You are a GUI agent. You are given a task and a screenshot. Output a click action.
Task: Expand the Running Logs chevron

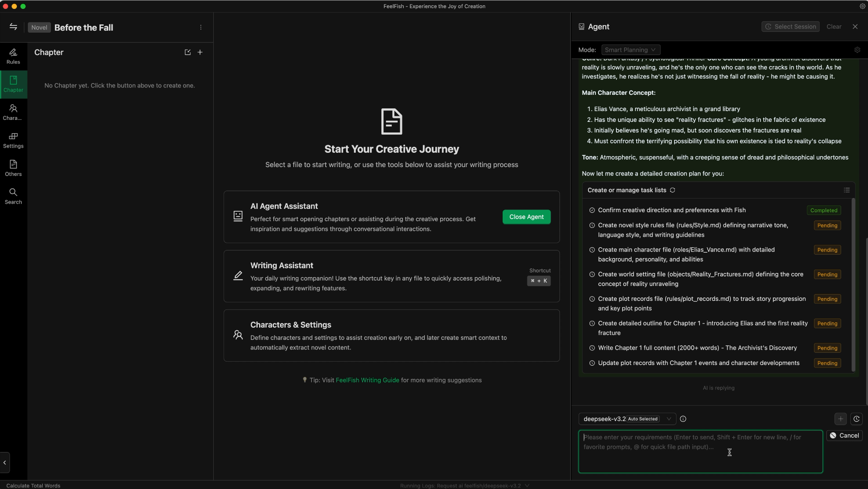[527, 486]
